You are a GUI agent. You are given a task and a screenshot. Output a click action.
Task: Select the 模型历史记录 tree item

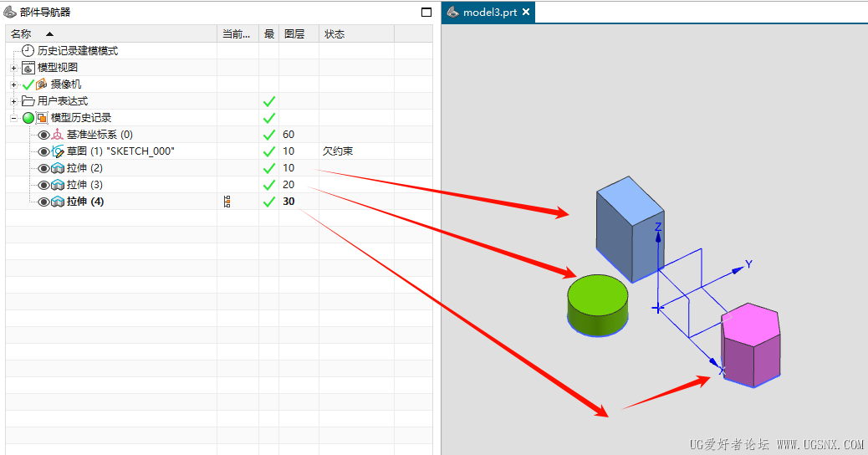(x=81, y=118)
